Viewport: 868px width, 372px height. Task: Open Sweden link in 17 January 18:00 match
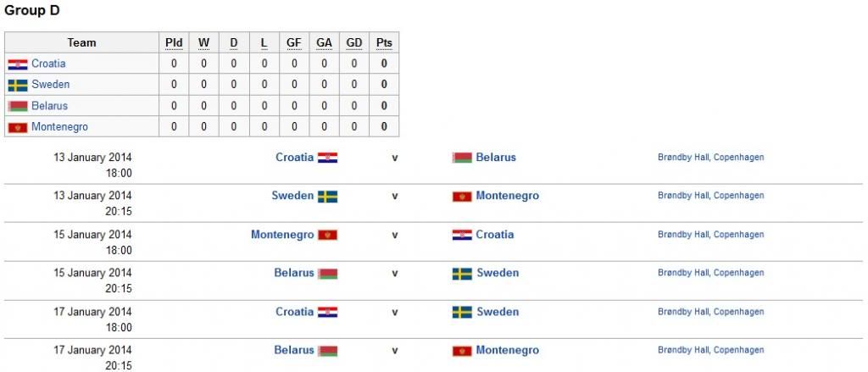(498, 312)
